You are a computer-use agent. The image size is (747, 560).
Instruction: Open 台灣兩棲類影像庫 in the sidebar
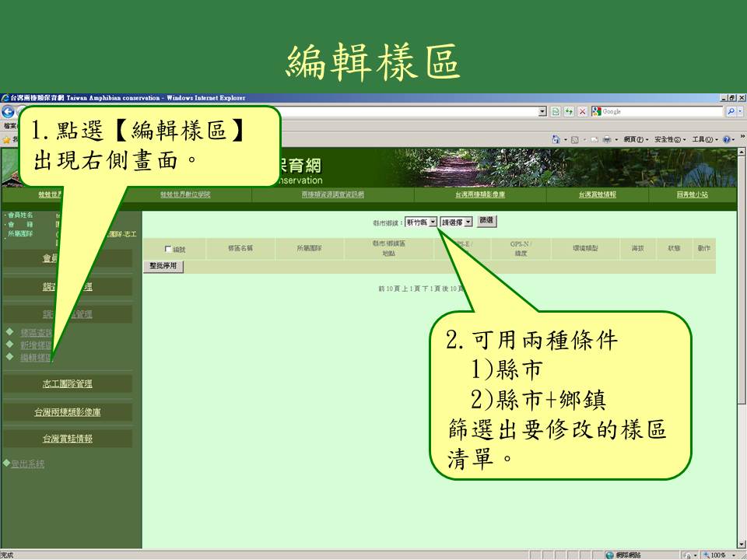point(67,412)
